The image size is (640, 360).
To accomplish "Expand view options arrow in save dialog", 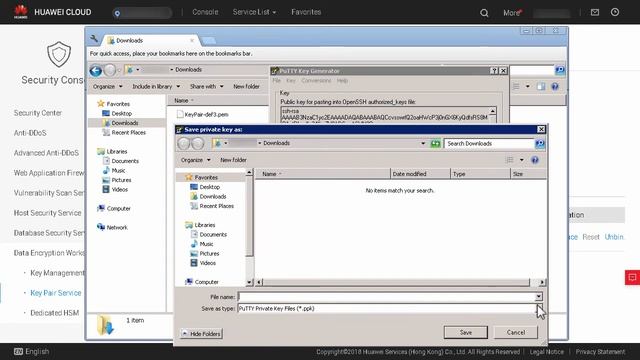I will (522, 160).
